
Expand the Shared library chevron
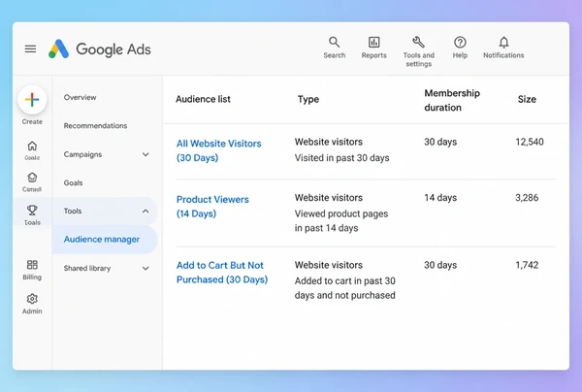[x=145, y=269]
